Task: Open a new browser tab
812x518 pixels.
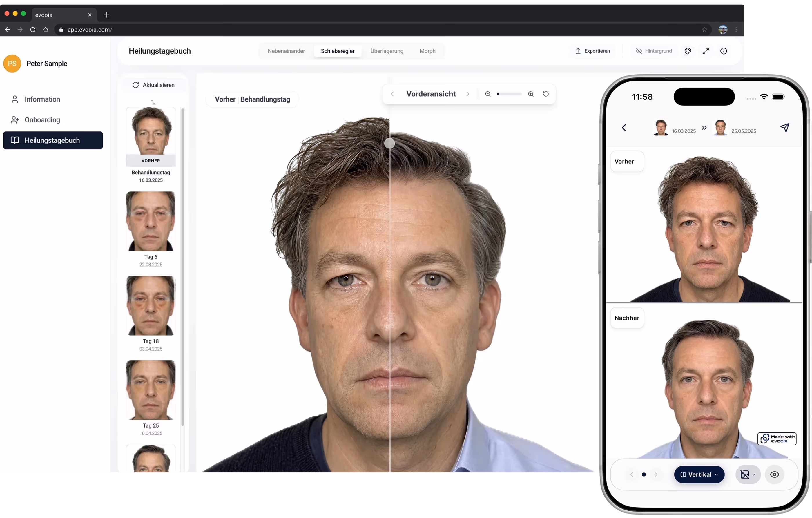Action: [106, 15]
